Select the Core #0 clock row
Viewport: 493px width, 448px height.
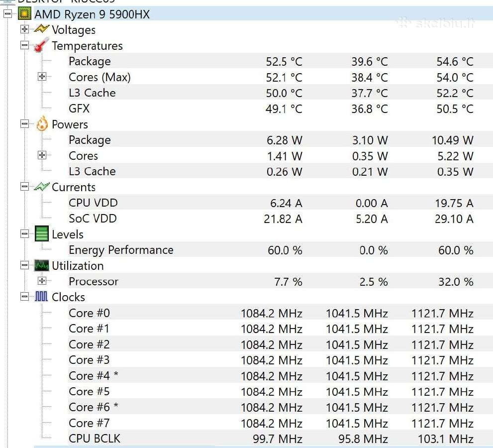tap(281, 313)
